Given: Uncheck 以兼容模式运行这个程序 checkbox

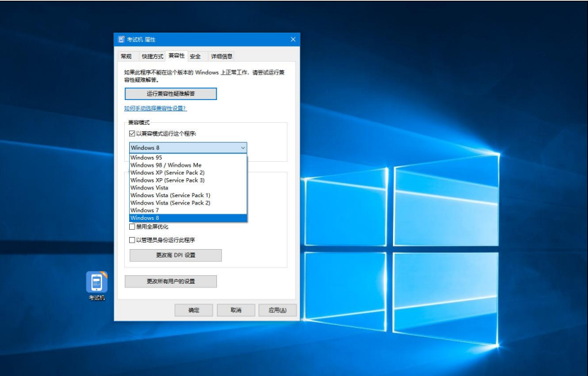Looking at the screenshot, I should (132, 133).
